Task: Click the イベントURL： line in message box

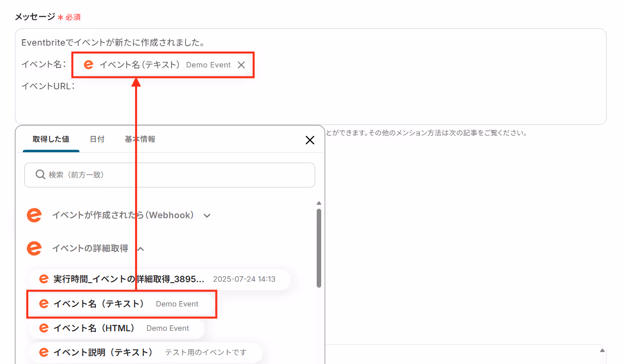Action: 48,86
